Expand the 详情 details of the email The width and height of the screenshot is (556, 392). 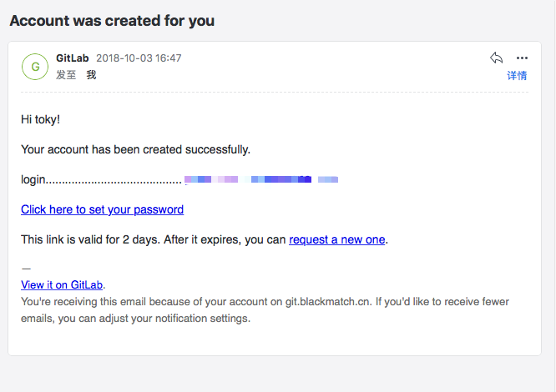click(517, 75)
